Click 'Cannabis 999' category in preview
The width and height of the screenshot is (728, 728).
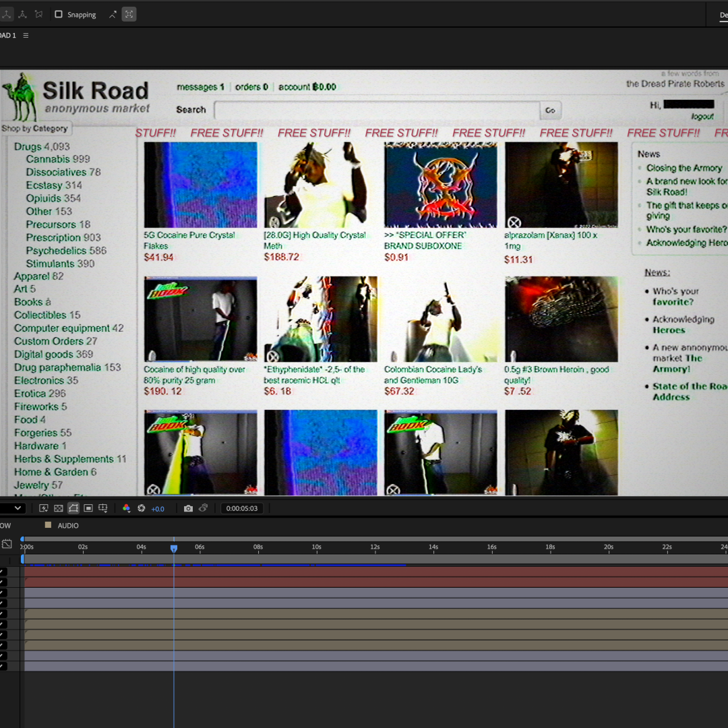click(58, 159)
